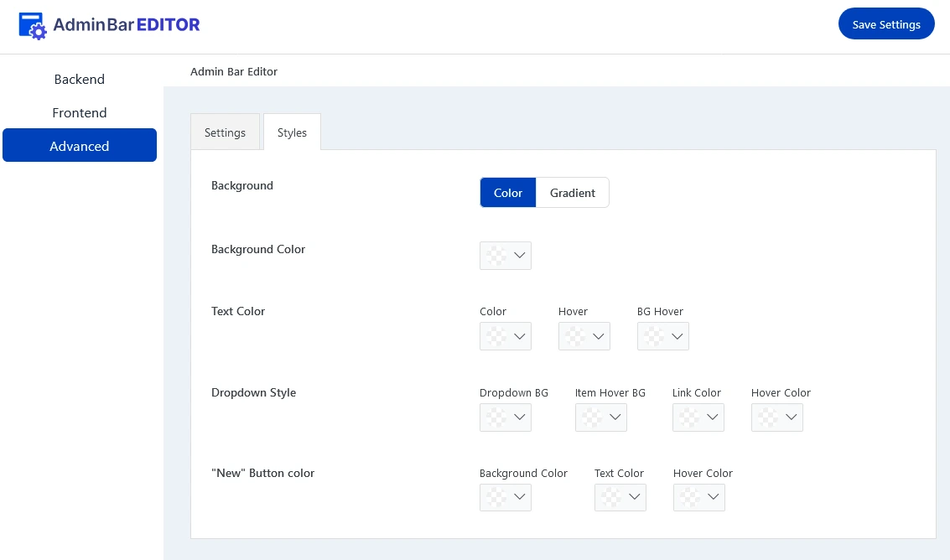
Task: Open the Background Color swatch
Action: [x=496, y=255]
